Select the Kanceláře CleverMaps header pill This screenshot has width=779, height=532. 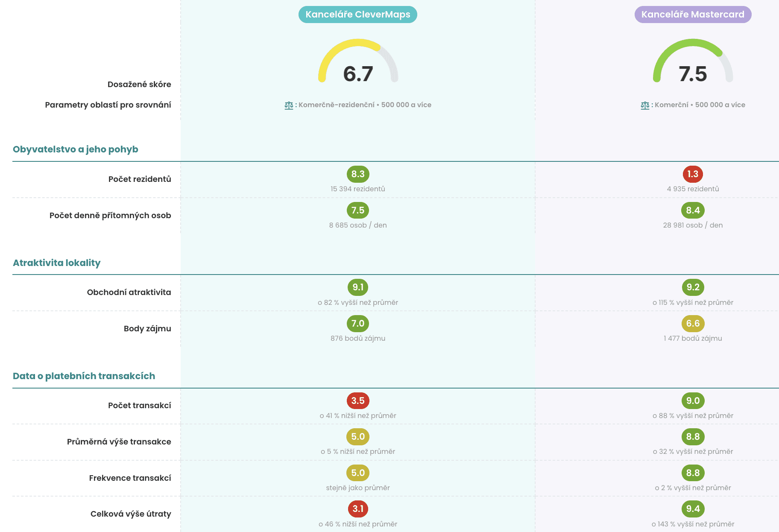tap(358, 14)
